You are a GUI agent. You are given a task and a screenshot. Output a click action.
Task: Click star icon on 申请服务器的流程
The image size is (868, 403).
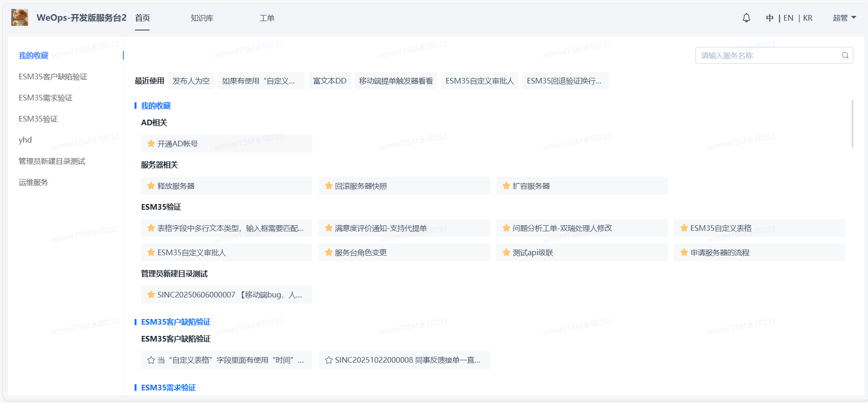[x=684, y=252]
